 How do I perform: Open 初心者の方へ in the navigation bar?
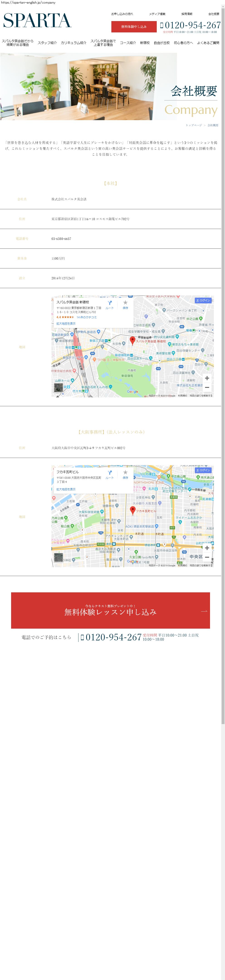point(183,43)
